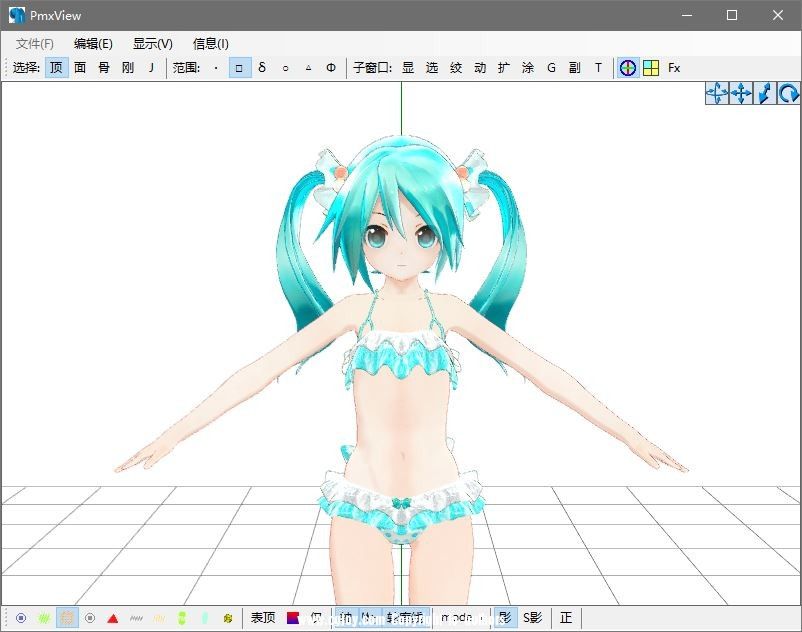
Task: Open the 显示(V) view menu
Action: click(153, 43)
